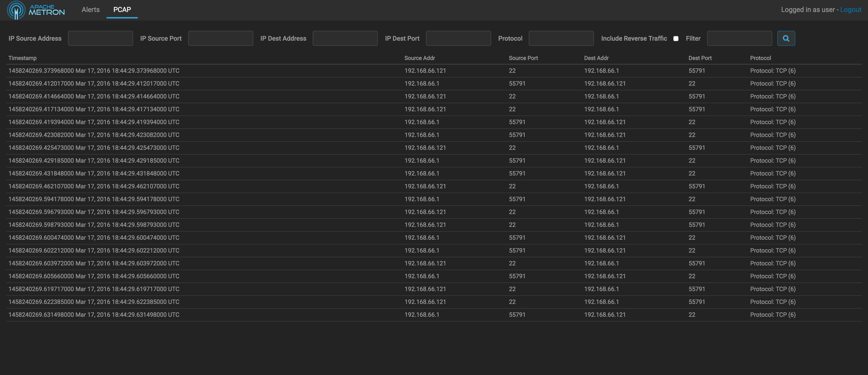Click into IP Dest Address field

point(345,39)
